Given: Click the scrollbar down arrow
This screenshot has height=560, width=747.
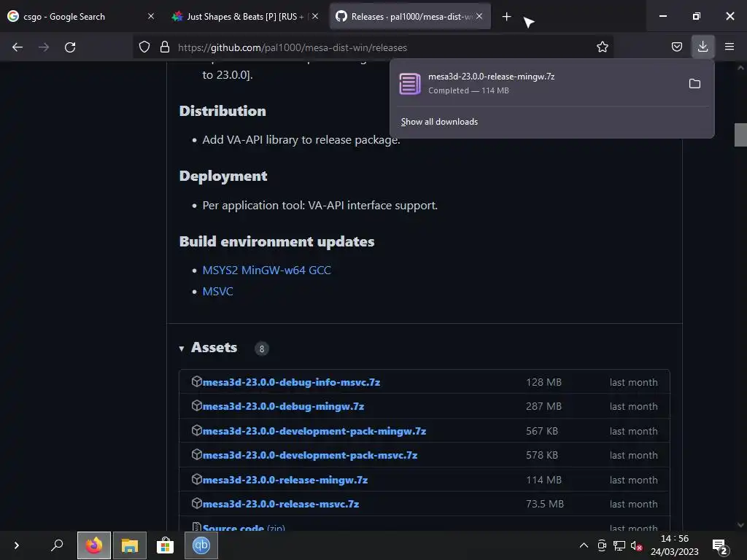Looking at the screenshot, I should pyautogui.click(x=740, y=525).
